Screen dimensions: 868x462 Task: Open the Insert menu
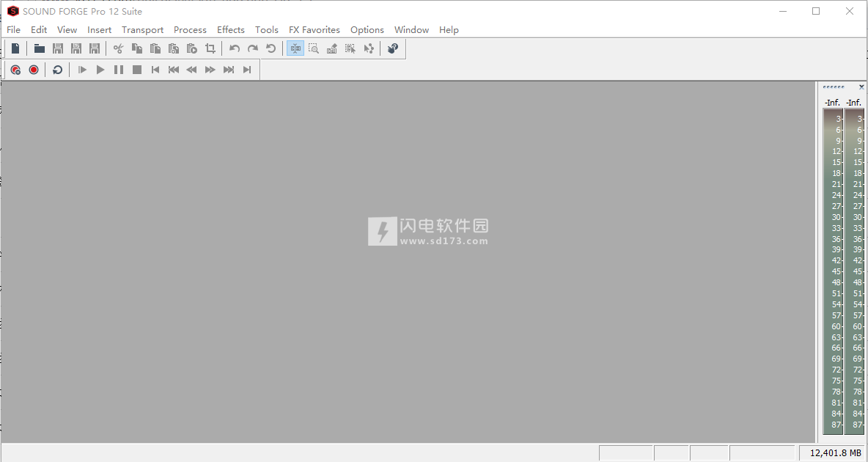(x=99, y=30)
